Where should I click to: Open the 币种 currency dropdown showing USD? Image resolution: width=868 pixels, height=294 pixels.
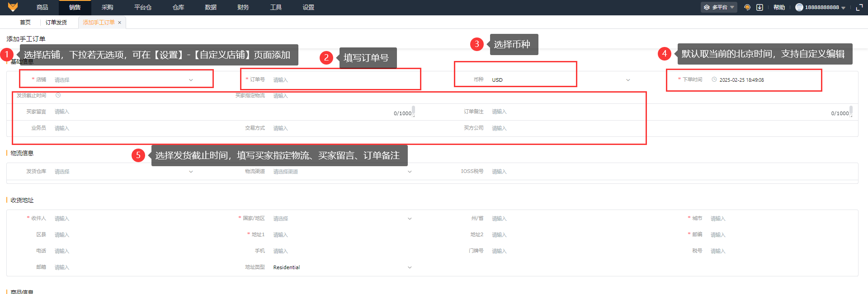561,80
